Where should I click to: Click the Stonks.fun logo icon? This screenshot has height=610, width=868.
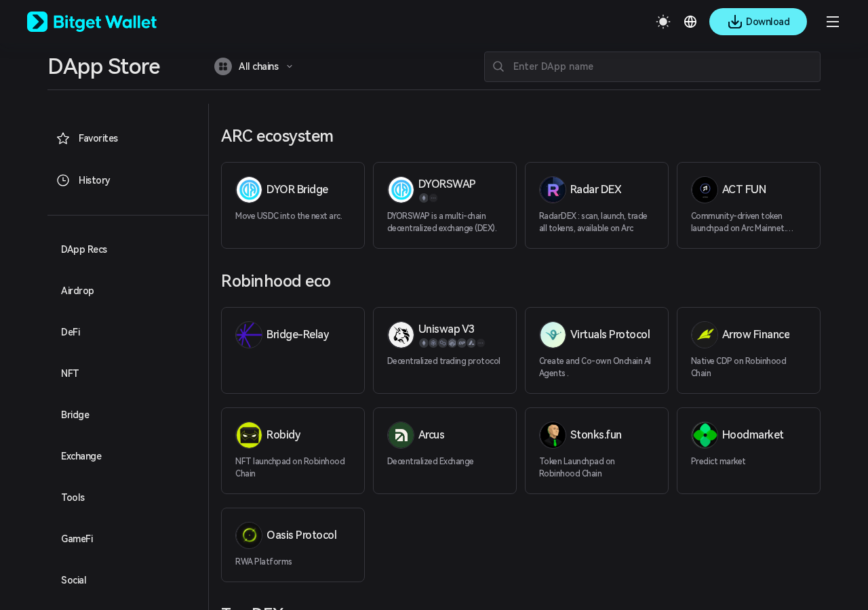tap(553, 435)
